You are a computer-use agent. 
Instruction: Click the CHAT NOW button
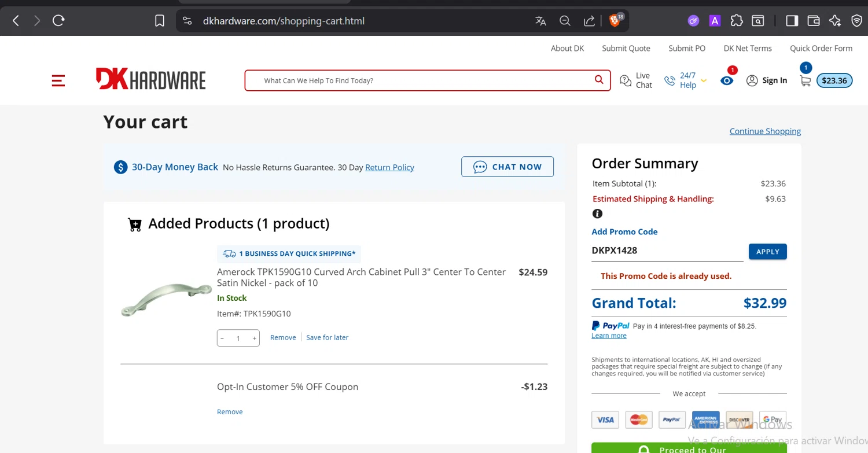click(x=507, y=167)
